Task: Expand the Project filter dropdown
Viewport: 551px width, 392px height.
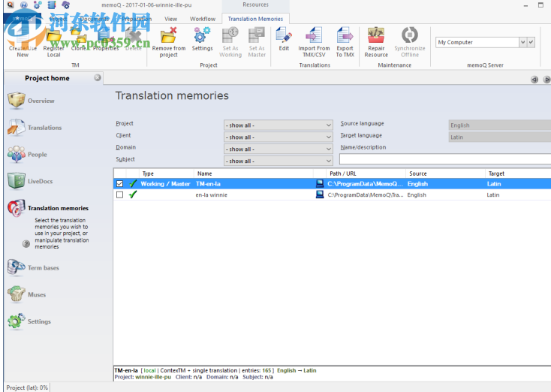Action: [x=279, y=125]
